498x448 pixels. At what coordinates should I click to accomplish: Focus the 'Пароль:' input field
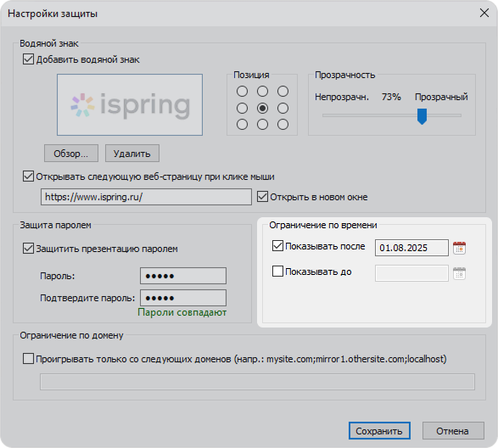[x=183, y=276]
